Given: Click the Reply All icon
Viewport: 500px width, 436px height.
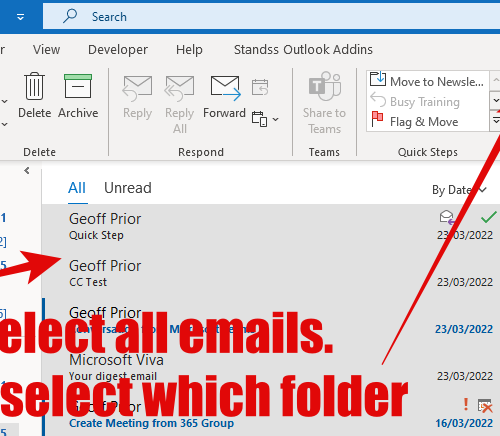Looking at the screenshot, I should 180,88.
